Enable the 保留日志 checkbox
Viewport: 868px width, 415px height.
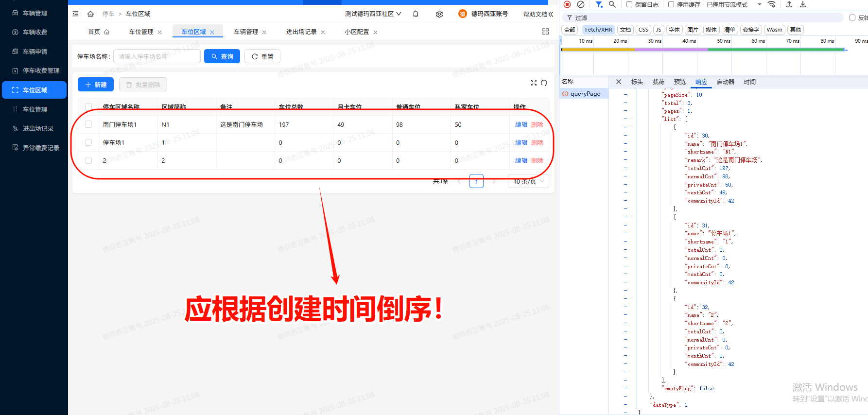[x=629, y=4]
